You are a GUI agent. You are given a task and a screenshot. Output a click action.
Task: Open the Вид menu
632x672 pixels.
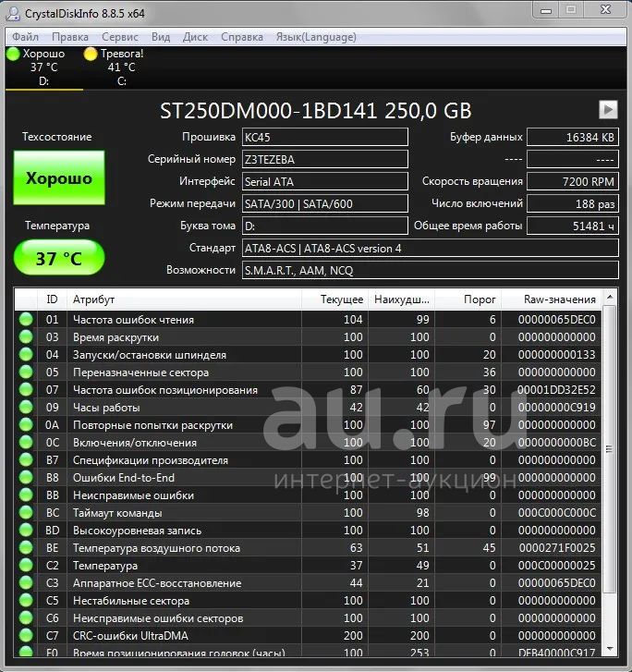[x=161, y=37]
